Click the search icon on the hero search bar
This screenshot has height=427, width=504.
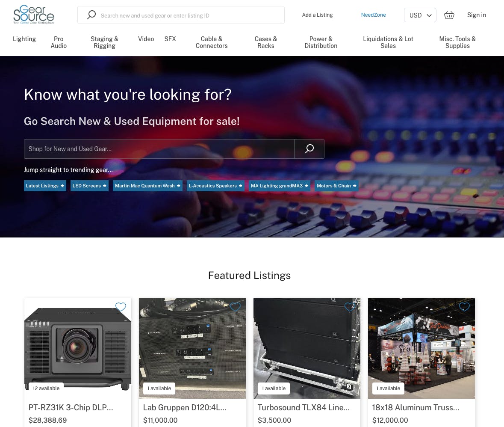tap(309, 148)
